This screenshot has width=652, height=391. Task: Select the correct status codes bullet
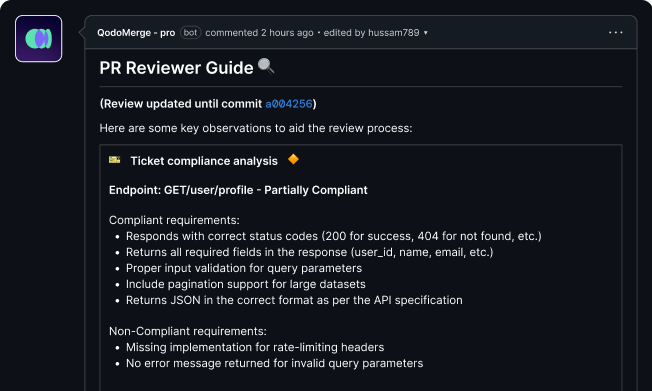[334, 236]
